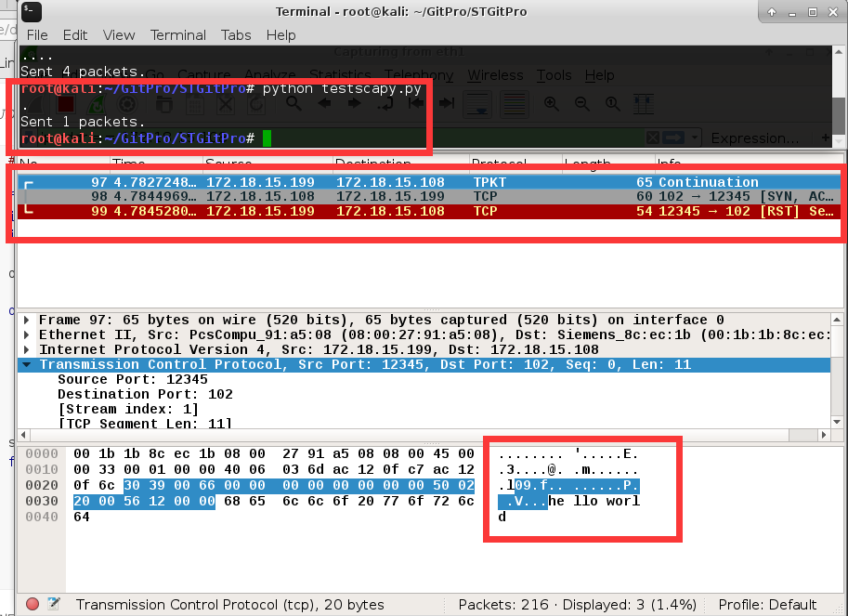The height and width of the screenshot is (616, 848).
Task: Click the capture file properties notepad icon
Action: coord(54,604)
